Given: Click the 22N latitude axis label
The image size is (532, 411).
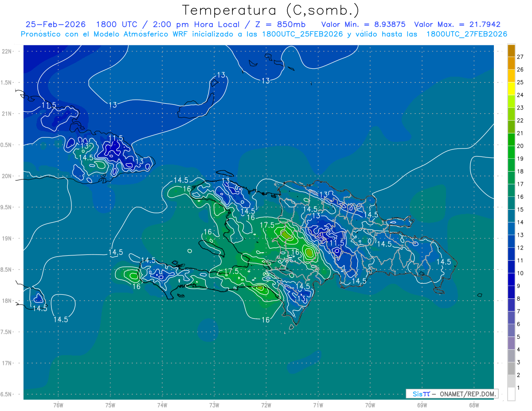Looking at the screenshot, I should click(7, 51).
